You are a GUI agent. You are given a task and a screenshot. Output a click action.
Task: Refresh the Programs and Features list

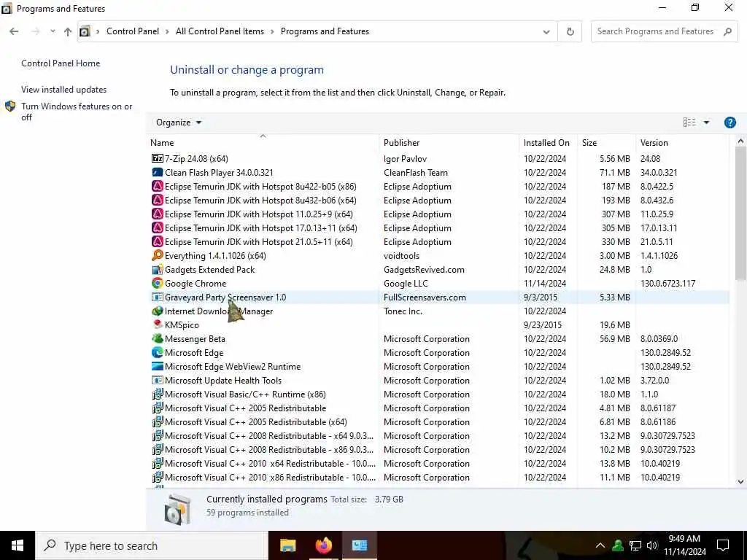pyautogui.click(x=570, y=31)
